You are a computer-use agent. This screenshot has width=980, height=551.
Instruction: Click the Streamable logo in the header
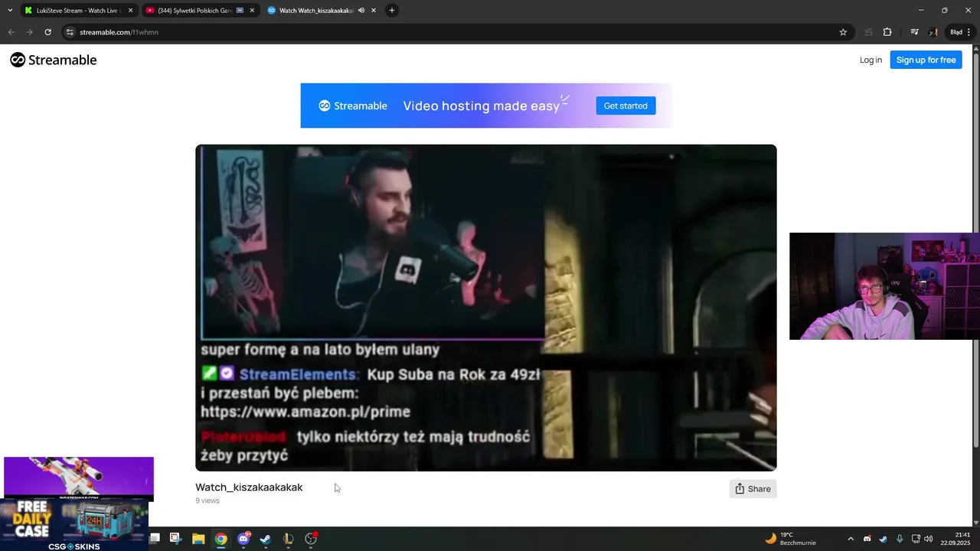pyautogui.click(x=53, y=60)
